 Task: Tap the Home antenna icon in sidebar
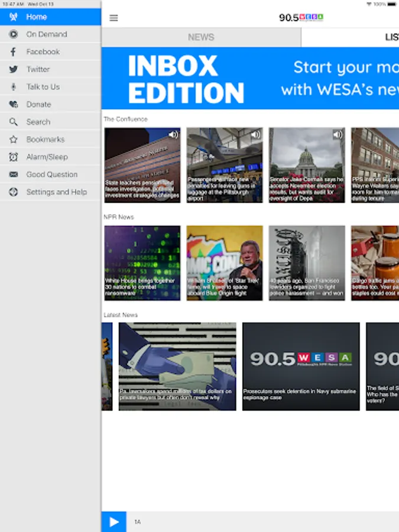click(13, 17)
